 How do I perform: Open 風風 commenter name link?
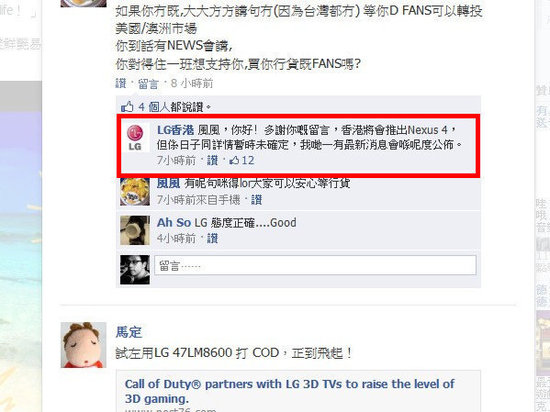(x=168, y=183)
